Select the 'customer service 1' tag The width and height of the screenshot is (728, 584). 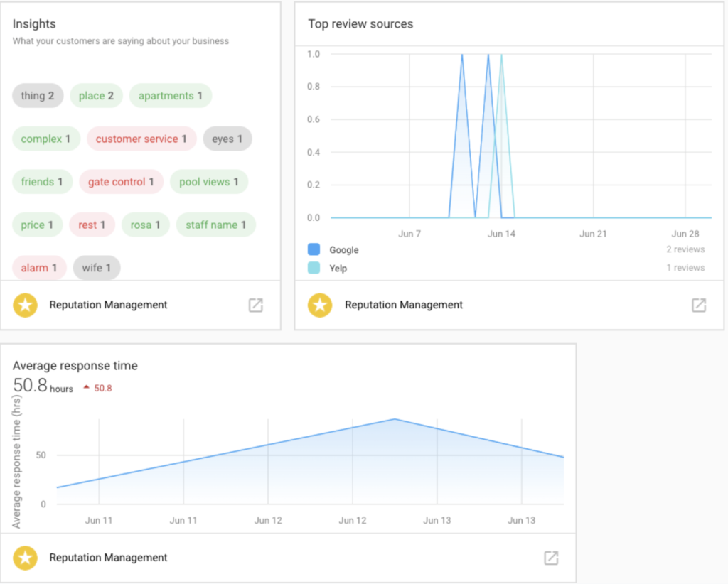pyautogui.click(x=141, y=139)
